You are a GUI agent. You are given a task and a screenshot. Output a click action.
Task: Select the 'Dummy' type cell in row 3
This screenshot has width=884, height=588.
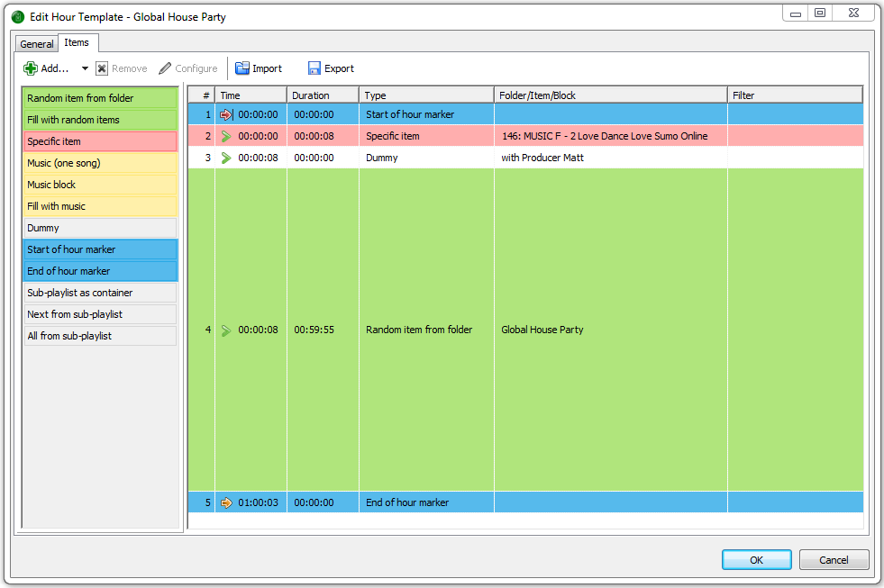[427, 158]
